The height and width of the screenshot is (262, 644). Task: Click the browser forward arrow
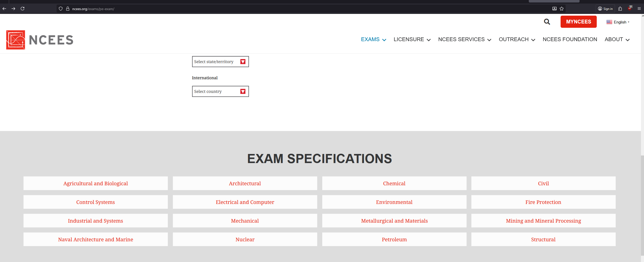(x=13, y=9)
